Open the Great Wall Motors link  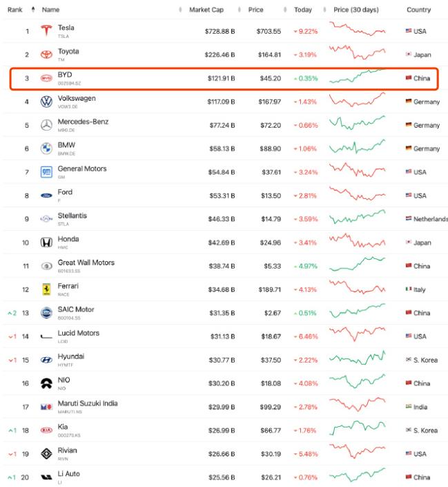[x=86, y=262]
